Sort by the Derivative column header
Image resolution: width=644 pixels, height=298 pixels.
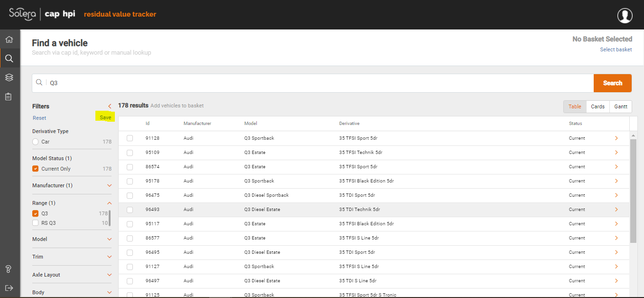pos(349,124)
